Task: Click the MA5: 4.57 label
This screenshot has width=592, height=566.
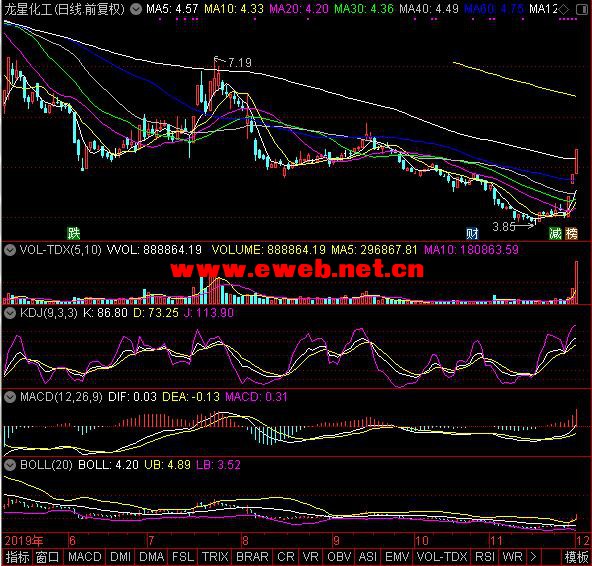Action: [x=172, y=9]
